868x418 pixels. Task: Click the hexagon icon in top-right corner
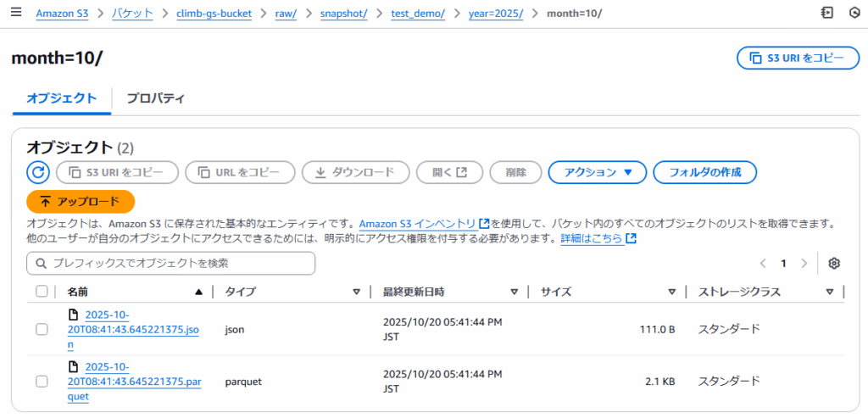tap(854, 14)
